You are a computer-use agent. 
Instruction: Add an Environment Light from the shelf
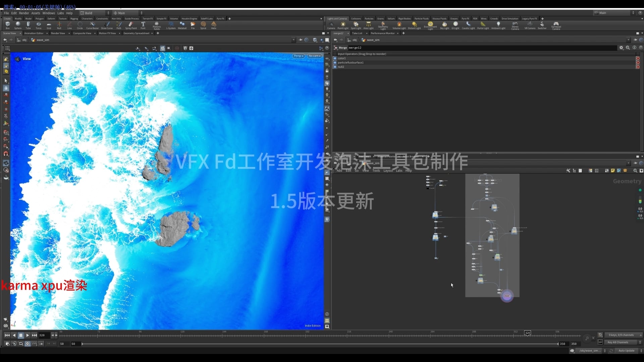point(431,25)
